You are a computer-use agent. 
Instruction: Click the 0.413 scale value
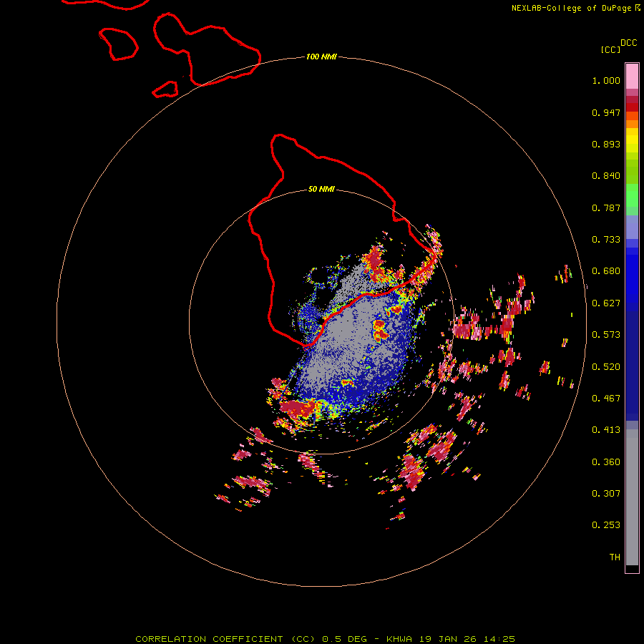click(x=606, y=430)
